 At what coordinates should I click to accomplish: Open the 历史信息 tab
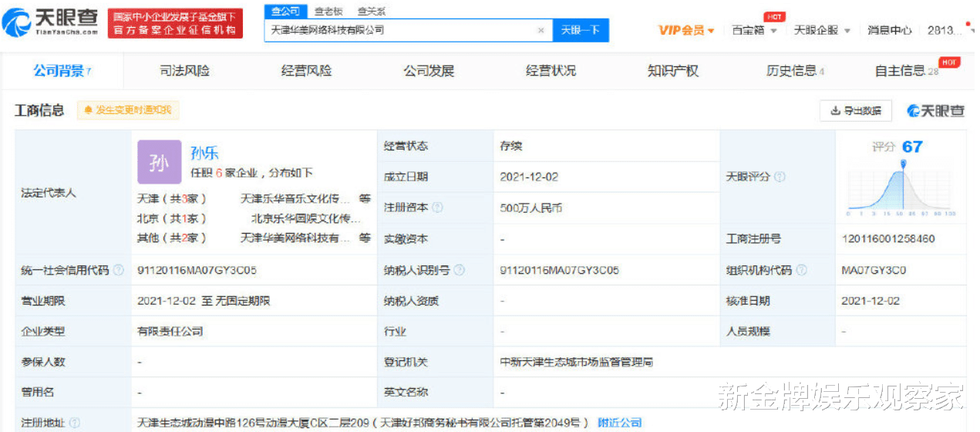[x=795, y=71]
